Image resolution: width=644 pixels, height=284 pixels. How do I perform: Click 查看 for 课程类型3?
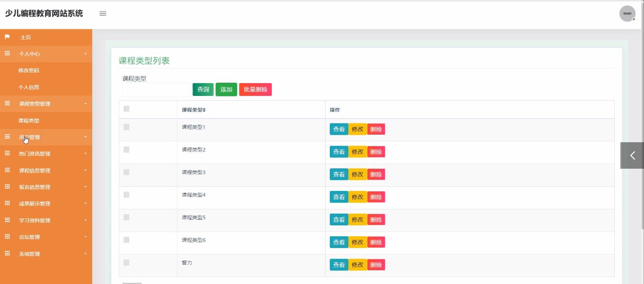(339, 174)
